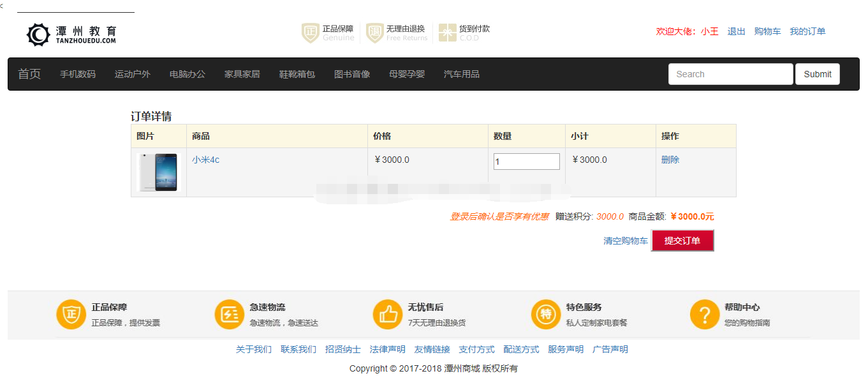Click the orange 特色服务 footer icon
The width and height of the screenshot is (868, 392).
(546, 314)
